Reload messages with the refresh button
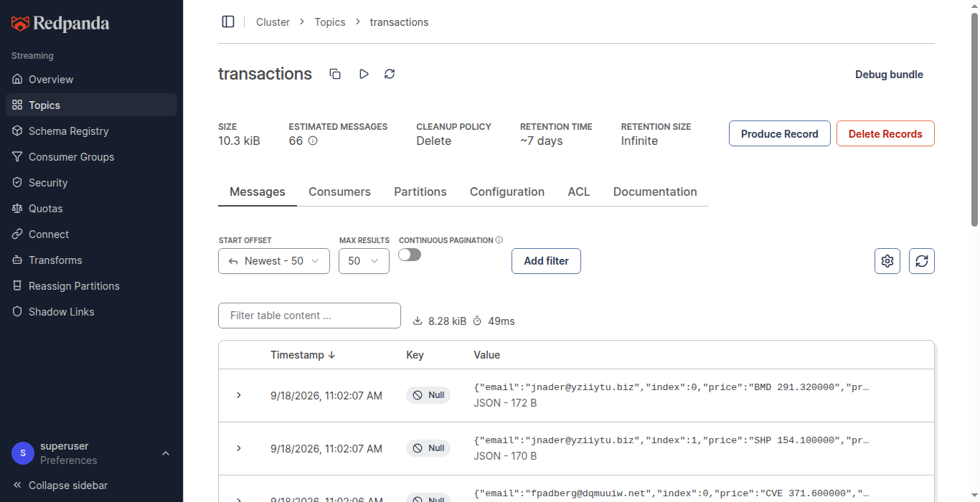 (922, 261)
